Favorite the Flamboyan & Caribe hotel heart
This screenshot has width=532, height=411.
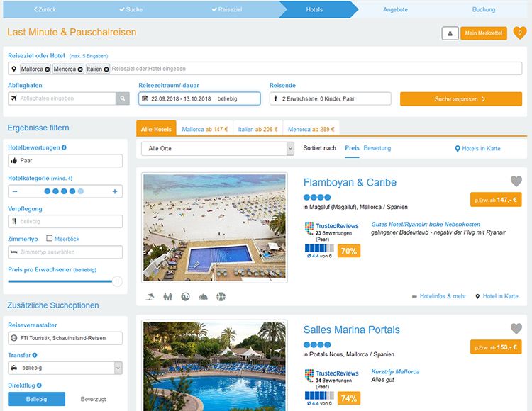516,181
